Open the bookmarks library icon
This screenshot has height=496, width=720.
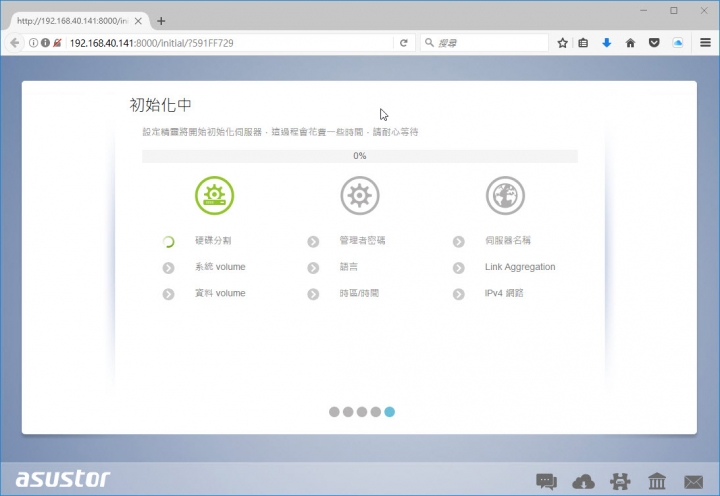583,43
